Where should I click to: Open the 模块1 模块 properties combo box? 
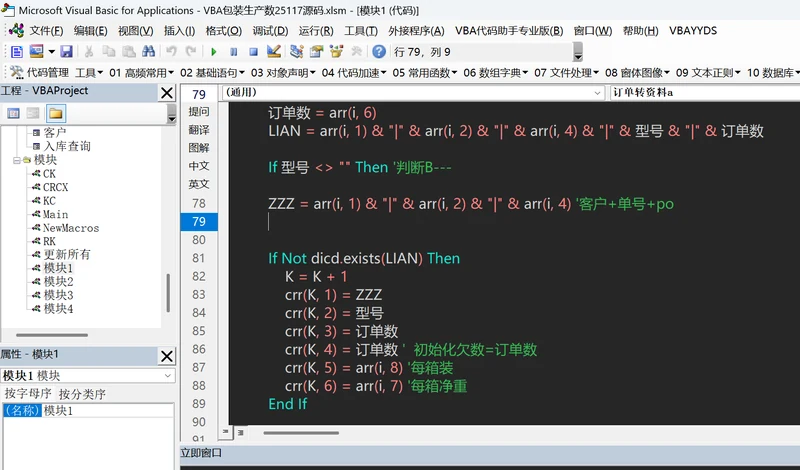point(87,376)
